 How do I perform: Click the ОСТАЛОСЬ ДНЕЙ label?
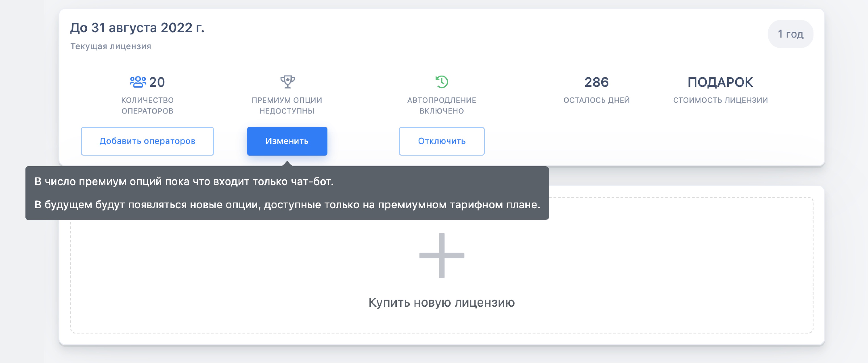[596, 100]
